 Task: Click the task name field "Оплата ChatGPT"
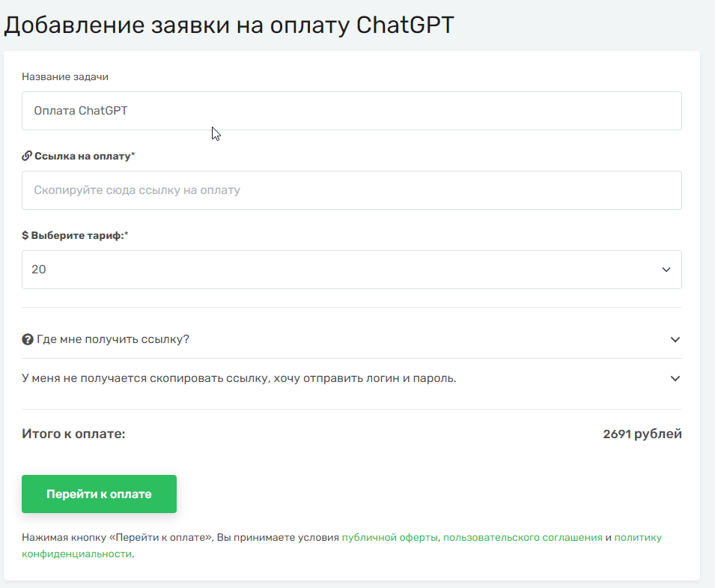[x=352, y=111]
